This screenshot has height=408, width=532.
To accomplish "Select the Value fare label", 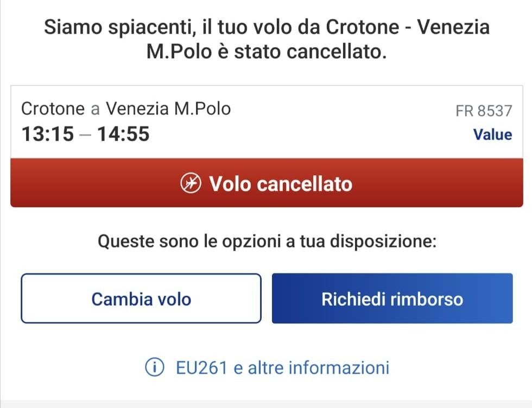I will pyautogui.click(x=493, y=134).
